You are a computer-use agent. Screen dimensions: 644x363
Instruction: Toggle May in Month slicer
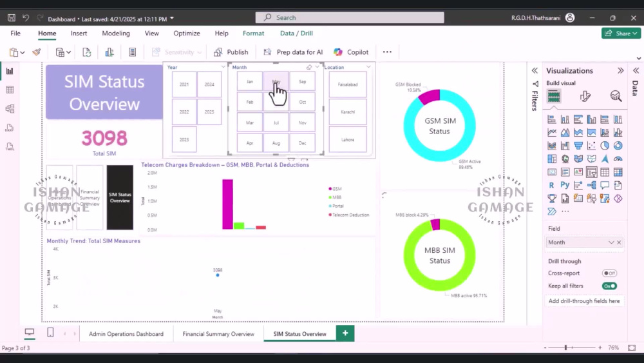pos(276,81)
